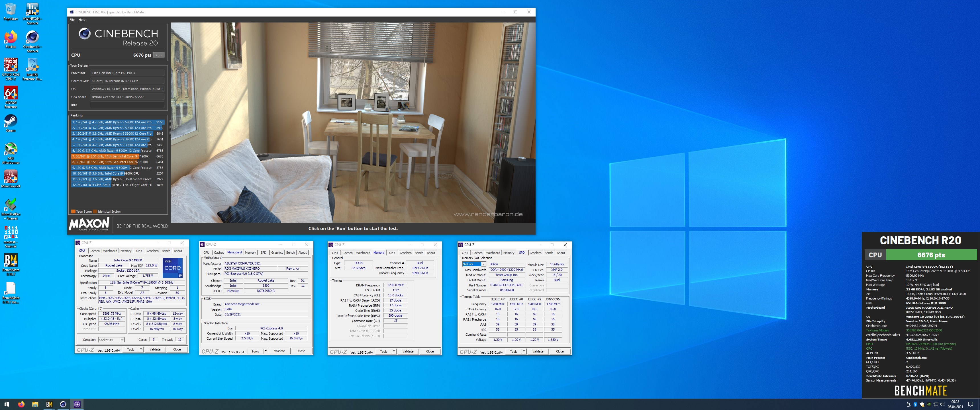
Task: Open the Windows Start menu
Action: pos(7,404)
